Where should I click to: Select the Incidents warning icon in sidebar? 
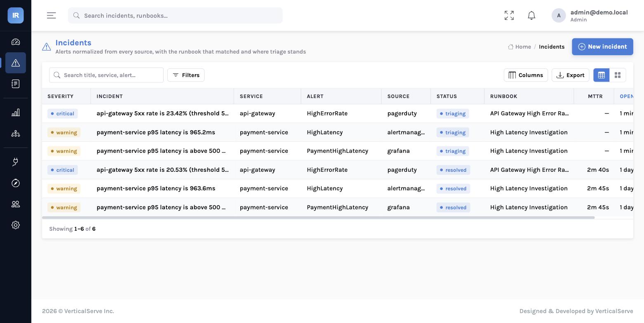16,63
